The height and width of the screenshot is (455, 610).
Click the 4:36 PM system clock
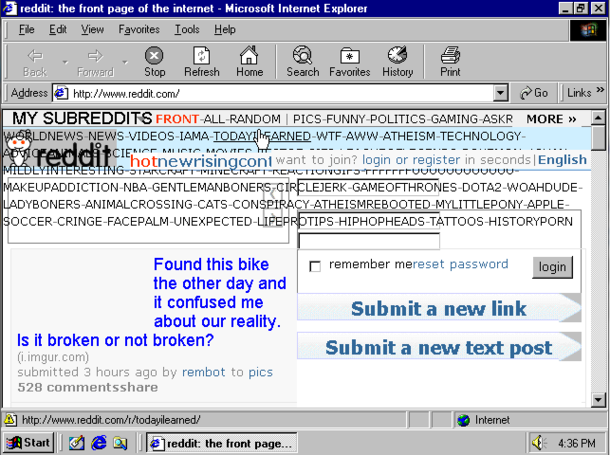click(x=577, y=443)
